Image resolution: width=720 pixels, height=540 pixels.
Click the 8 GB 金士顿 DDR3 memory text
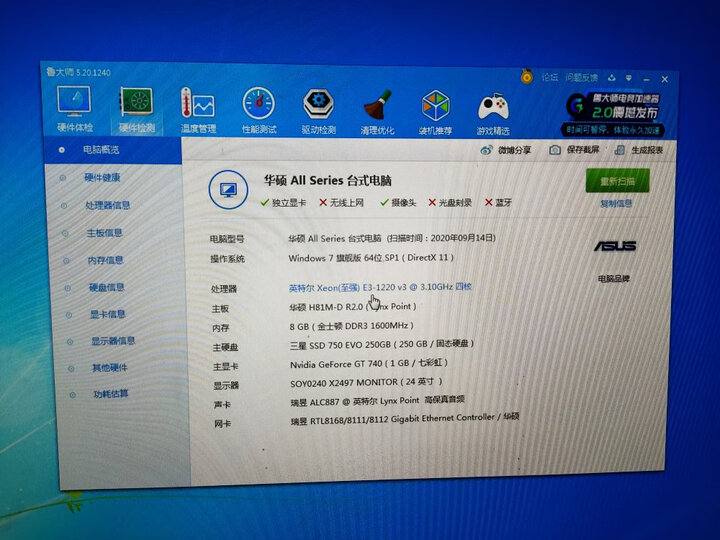[x=352, y=326]
